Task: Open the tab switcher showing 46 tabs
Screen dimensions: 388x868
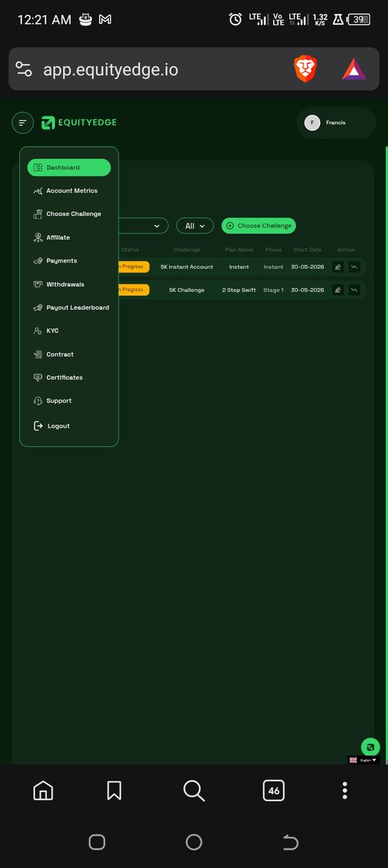Action: [x=274, y=791]
